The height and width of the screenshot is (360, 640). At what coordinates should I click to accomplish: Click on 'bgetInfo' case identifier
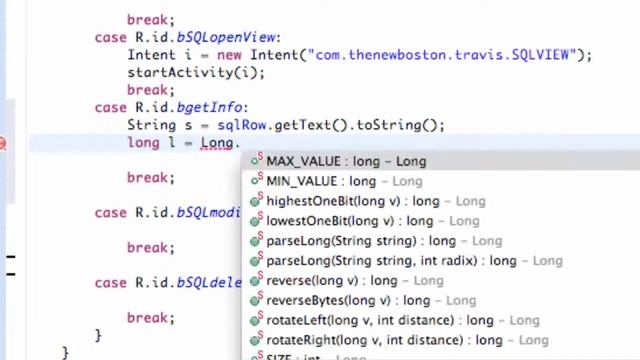coord(209,107)
